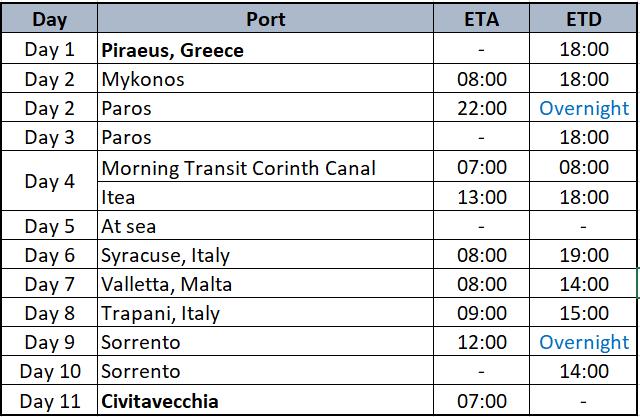Viewport: 640px width, 417px height.
Task: Select the 12:00 ETA for Sorrento
Action: pos(482,342)
